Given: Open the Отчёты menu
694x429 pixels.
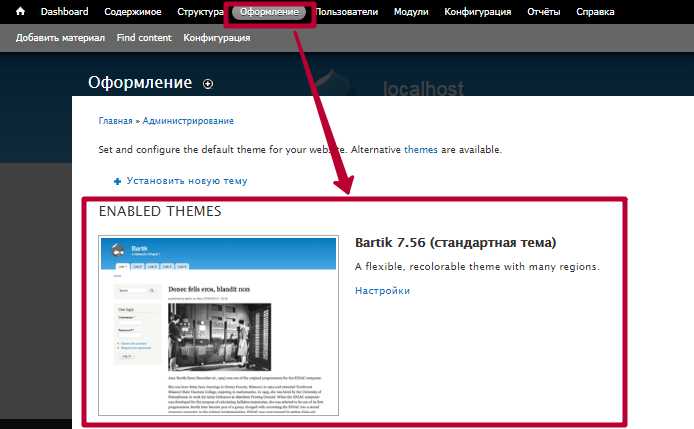Looking at the screenshot, I should pos(544,12).
